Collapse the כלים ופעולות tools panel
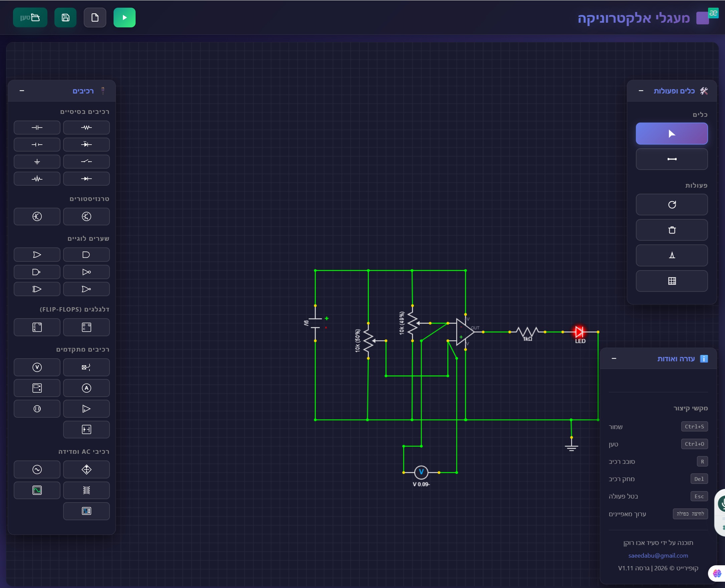 (641, 90)
